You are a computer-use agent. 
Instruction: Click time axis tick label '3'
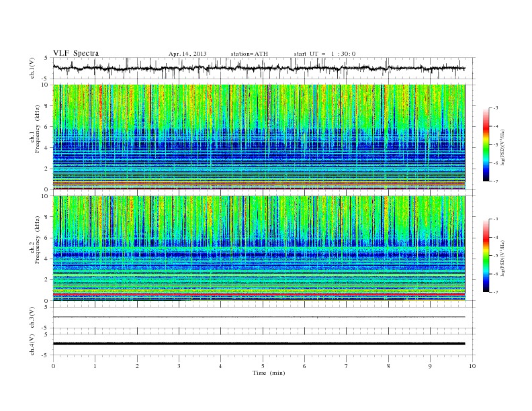[x=179, y=366]
